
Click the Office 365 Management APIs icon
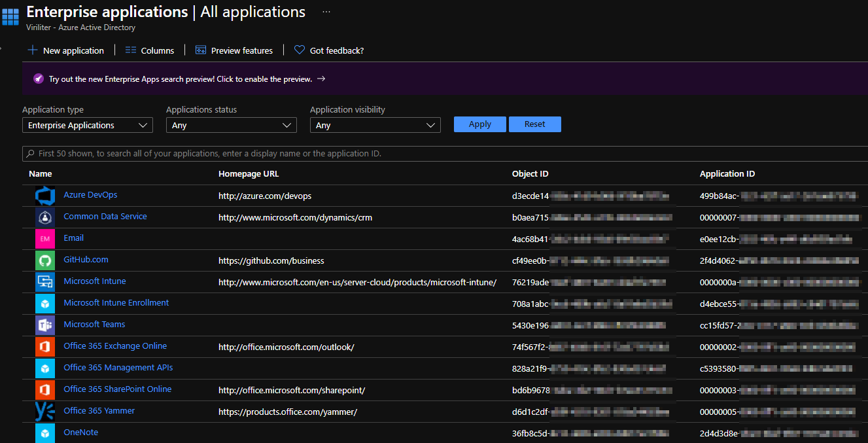(45, 368)
